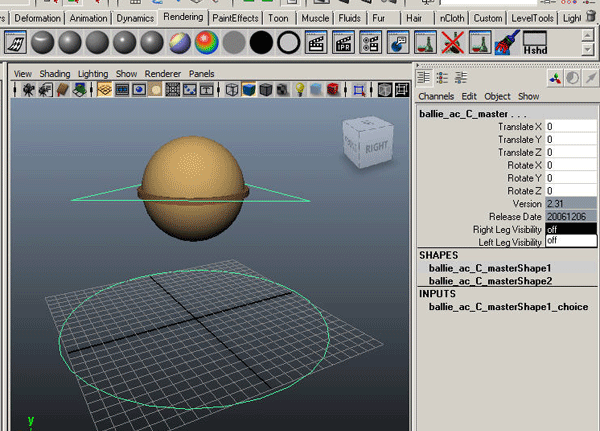Screen dimensions: 600x431
Task: Click the Translate Y value field
Action: (x=571, y=139)
